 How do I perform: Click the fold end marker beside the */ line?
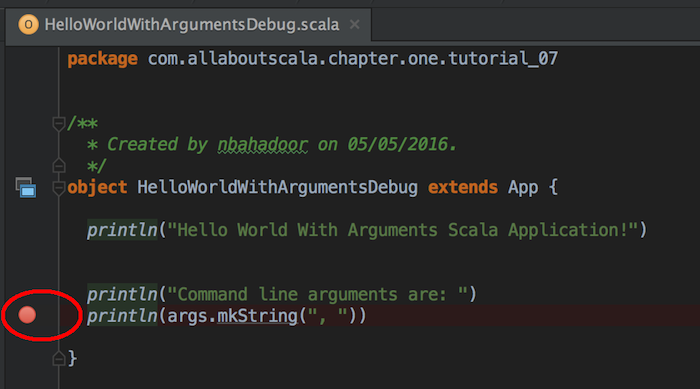point(58,165)
